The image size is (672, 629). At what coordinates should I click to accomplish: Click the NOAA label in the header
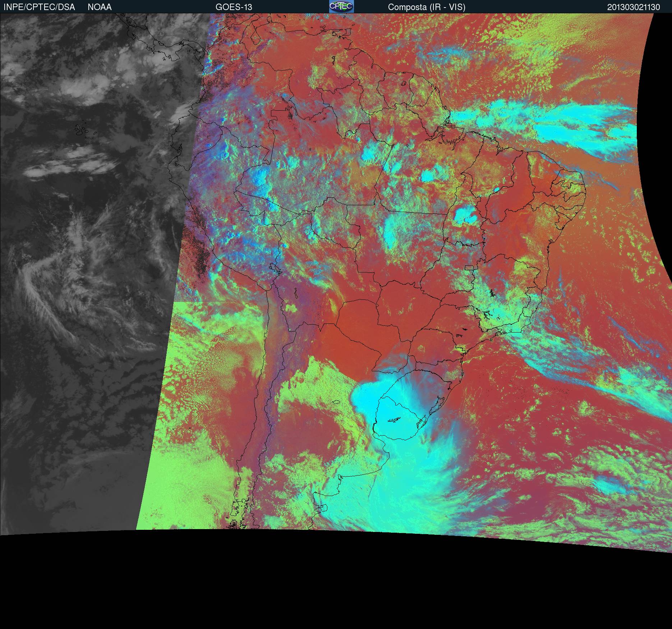pyautogui.click(x=100, y=7)
